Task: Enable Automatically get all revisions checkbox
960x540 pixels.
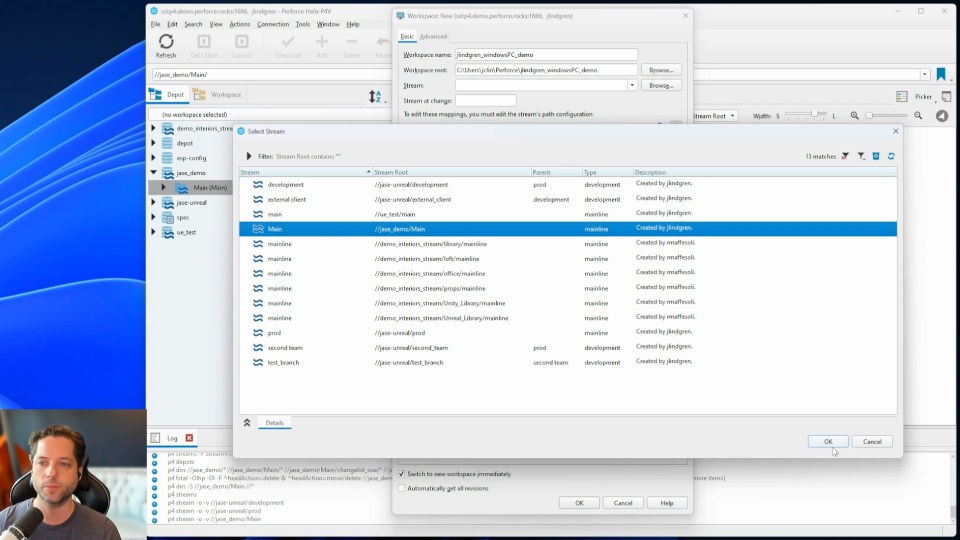Action: pyautogui.click(x=402, y=488)
